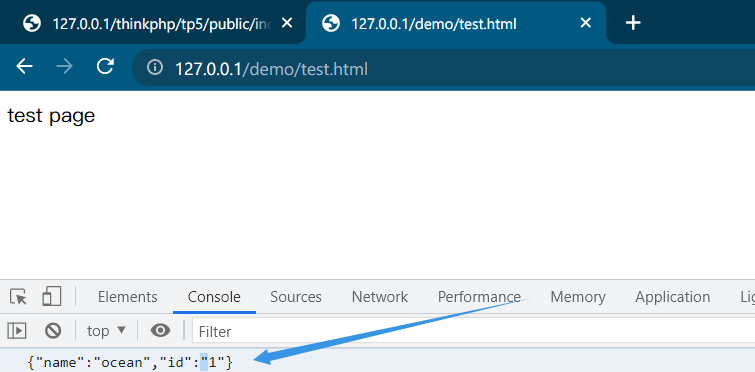Select the inspect element picker icon
The width and height of the screenshot is (755, 372).
pyautogui.click(x=19, y=297)
